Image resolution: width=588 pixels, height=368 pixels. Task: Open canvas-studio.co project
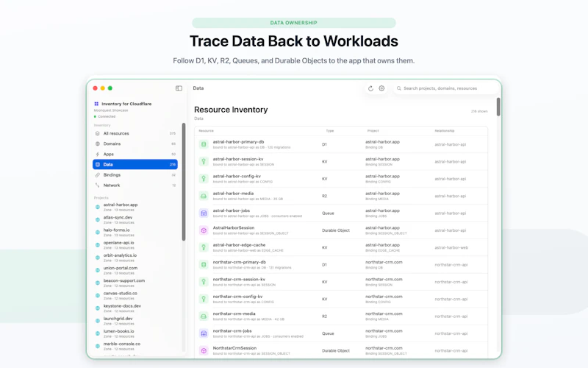tap(135, 296)
